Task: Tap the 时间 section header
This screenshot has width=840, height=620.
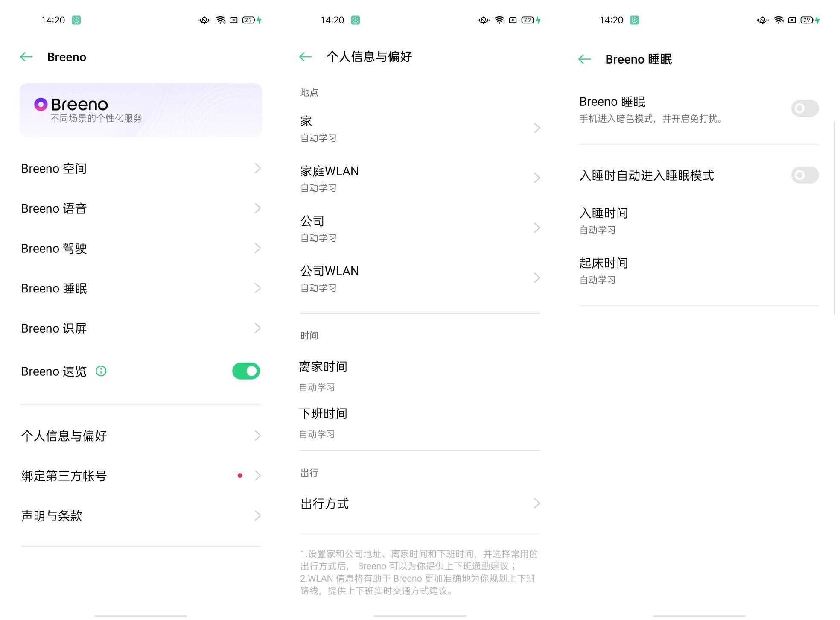Action: click(x=309, y=336)
